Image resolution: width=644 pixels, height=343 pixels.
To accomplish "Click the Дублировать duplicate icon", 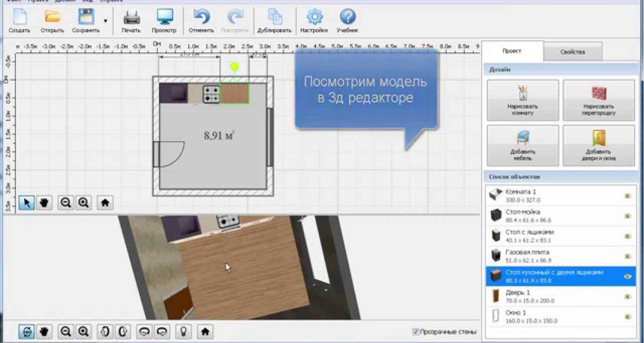I will 275,18.
